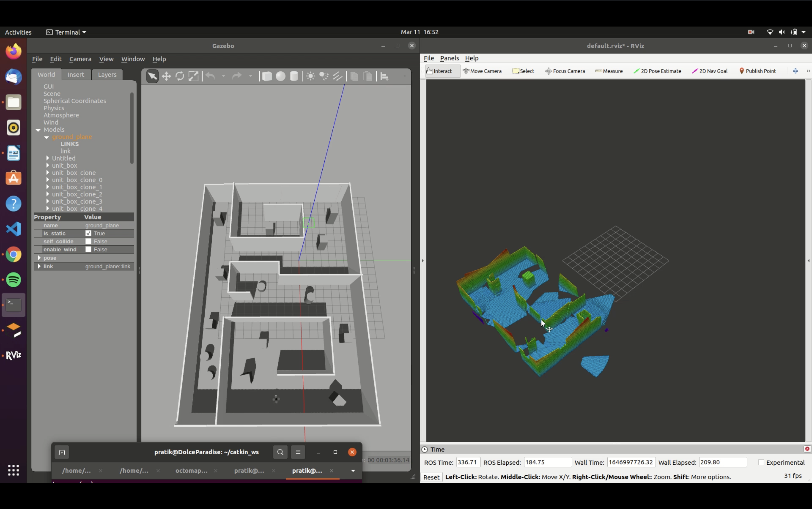The image size is (812, 509).
Task: Switch to the Insert tab in Gazebo
Action: click(x=76, y=75)
